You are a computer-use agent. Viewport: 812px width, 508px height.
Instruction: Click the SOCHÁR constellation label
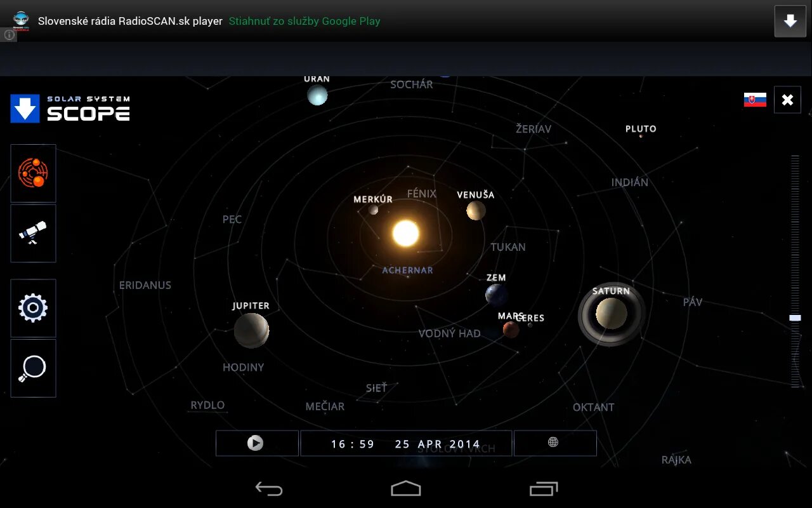(412, 84)
